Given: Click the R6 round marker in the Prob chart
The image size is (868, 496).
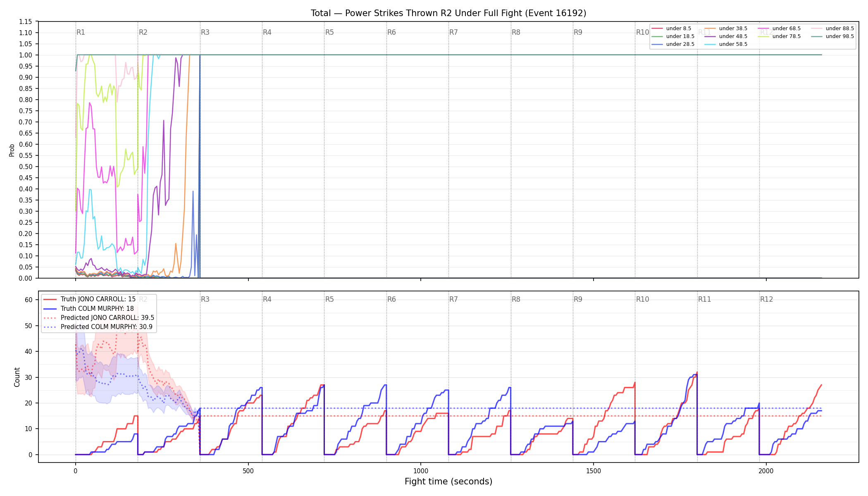Looking at the screenshot, I should 391,32.
